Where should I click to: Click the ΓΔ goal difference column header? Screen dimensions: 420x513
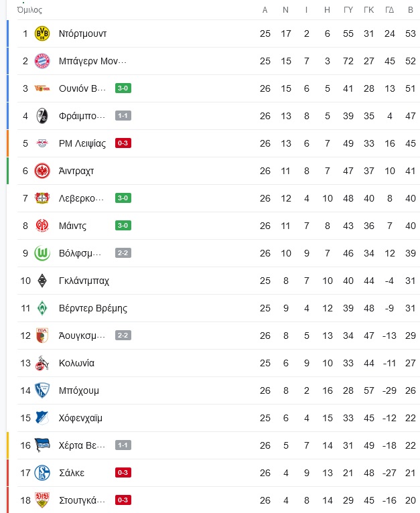[390, 10]
